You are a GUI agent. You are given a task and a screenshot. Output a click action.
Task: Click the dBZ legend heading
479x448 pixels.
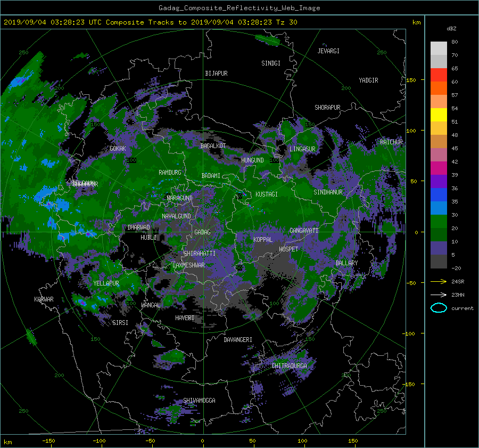(451, 28)
